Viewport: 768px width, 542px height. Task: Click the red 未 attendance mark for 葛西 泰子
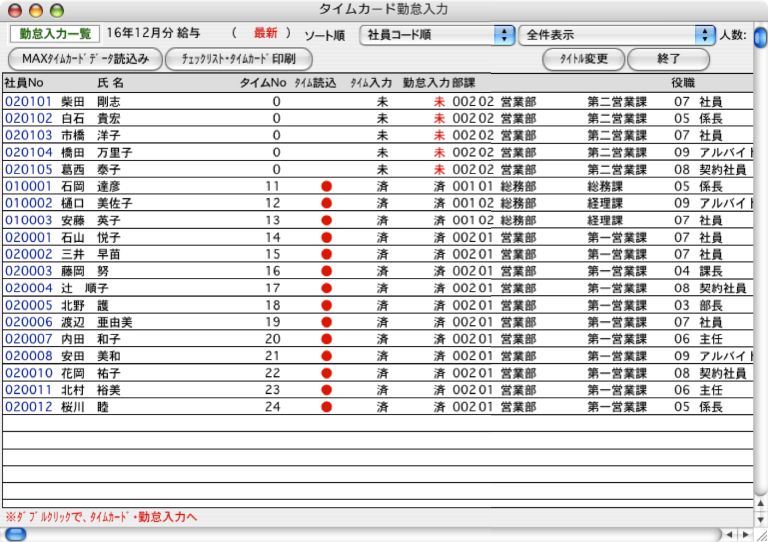click(x=438, y=169)
